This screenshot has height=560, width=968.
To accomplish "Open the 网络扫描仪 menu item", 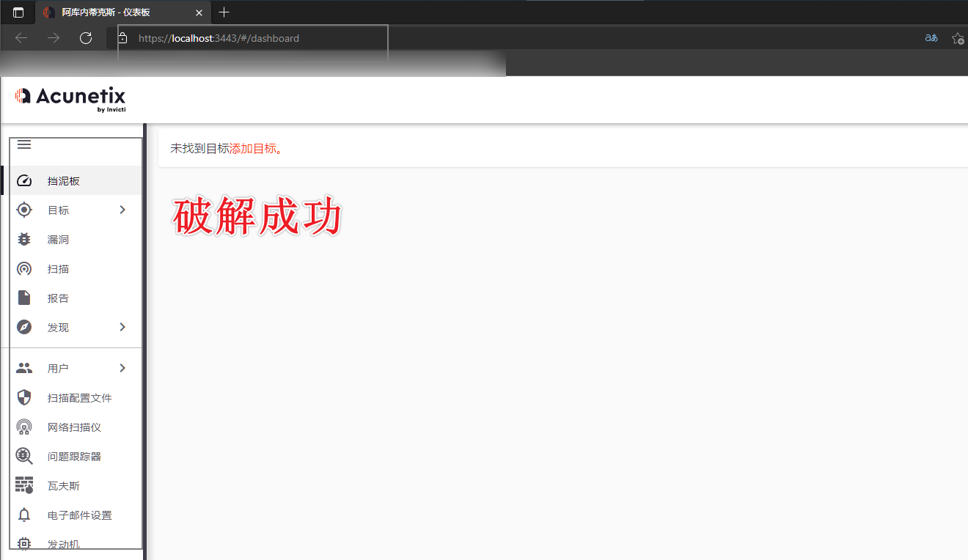I will point(73,427).
